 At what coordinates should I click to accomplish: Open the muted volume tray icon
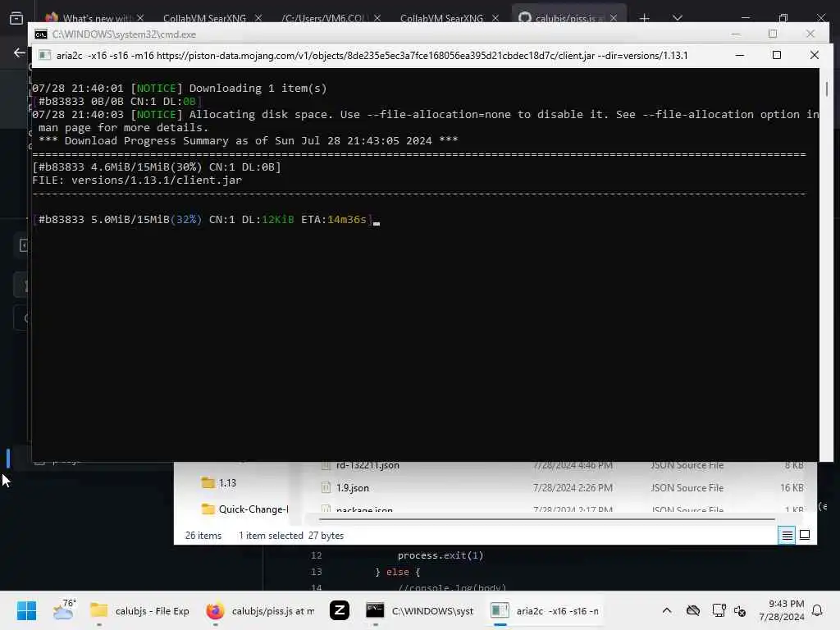point(740,610)
